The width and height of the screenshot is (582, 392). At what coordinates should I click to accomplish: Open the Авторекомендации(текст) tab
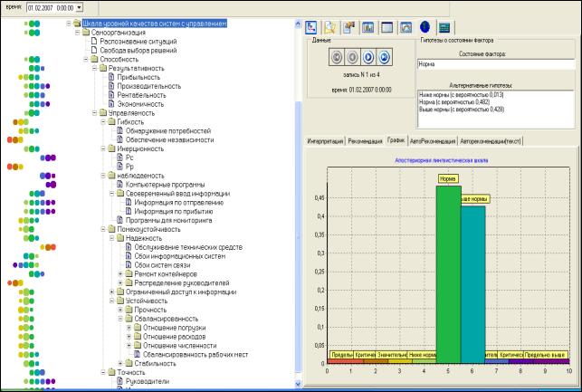tap(491, 141)
